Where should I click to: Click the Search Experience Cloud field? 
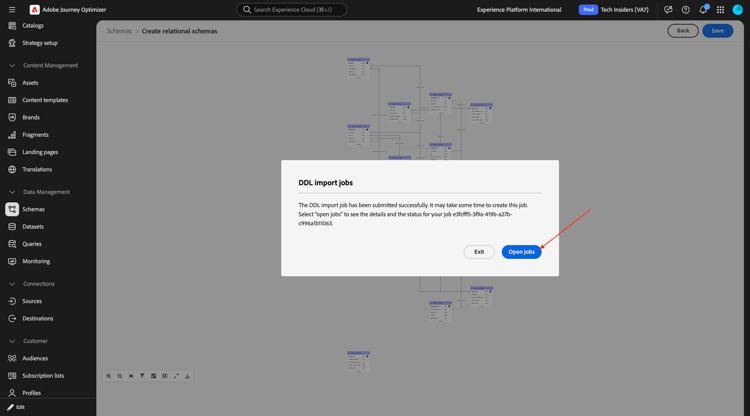click(x=291, y=10)
